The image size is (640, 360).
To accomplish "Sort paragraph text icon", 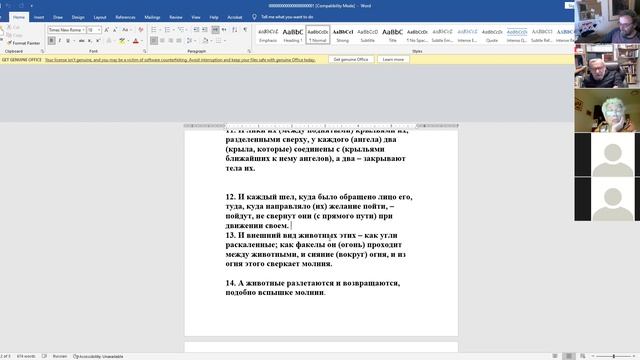I will tap(234, 29).
